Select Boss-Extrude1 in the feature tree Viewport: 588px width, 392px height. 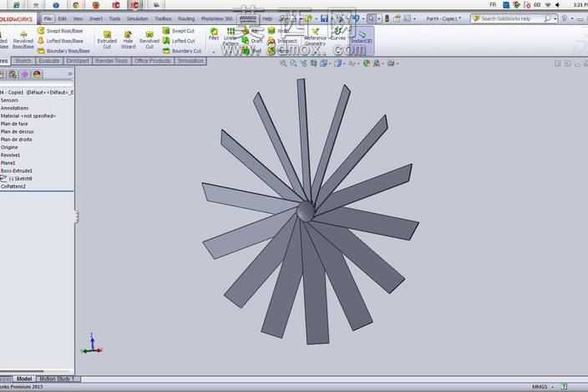click(17, 171)
